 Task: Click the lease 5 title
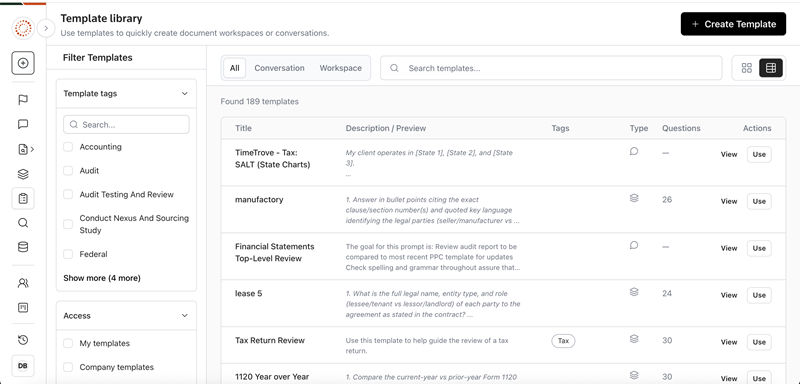coord(248,294)
